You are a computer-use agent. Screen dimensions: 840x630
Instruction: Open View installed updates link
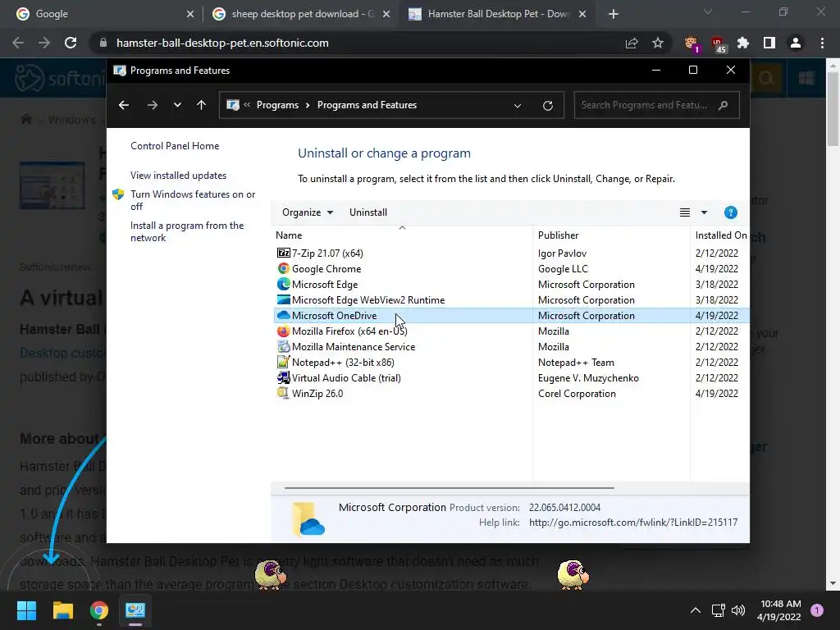click(178, 176)
